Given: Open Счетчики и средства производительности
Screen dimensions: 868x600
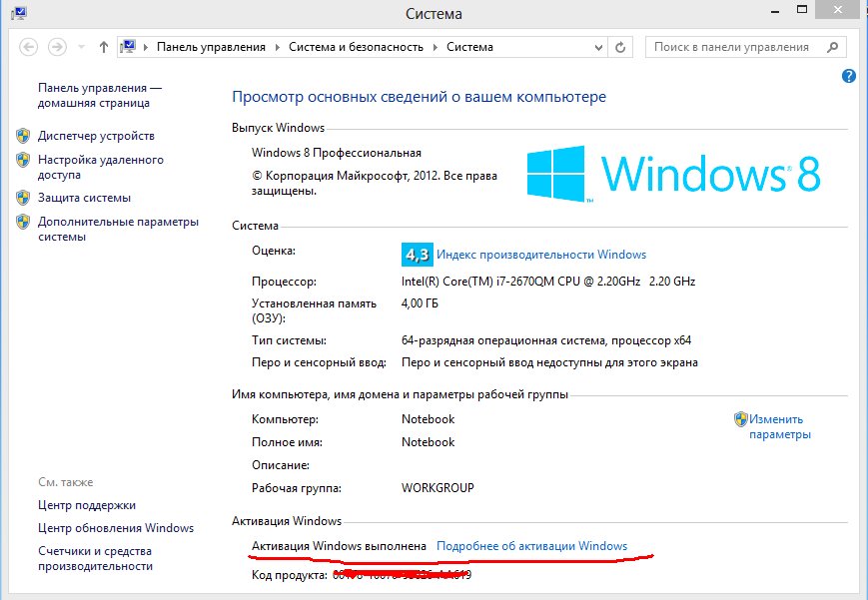Looking at the screenshot, I should [x=95, y=558].
